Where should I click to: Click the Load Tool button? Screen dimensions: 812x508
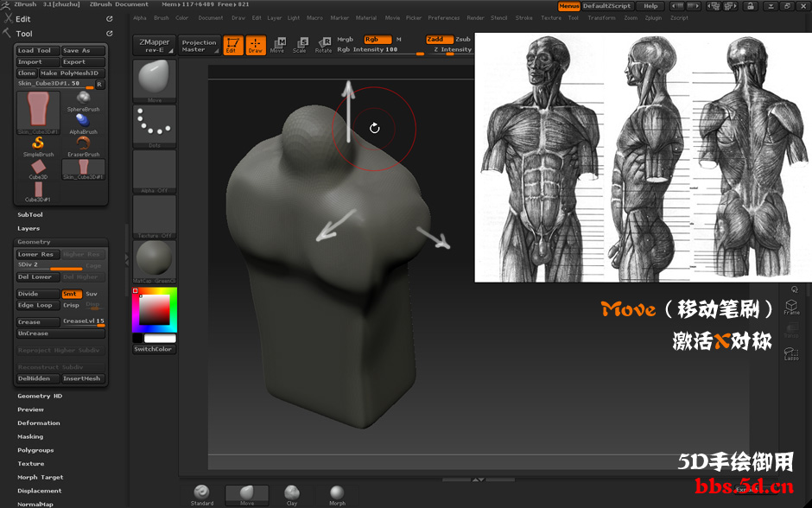tap(38, 50)
